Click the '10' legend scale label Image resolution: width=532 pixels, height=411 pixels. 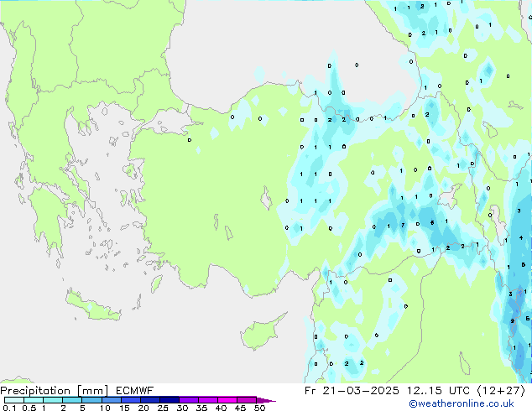(105, 408)
